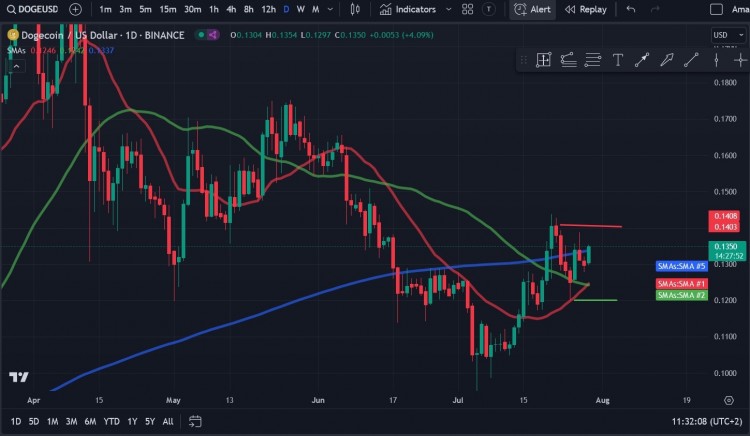Select the trend line tool
This screenshot has width=750, height=436.
pyautogui.click(x=691, y=60)
